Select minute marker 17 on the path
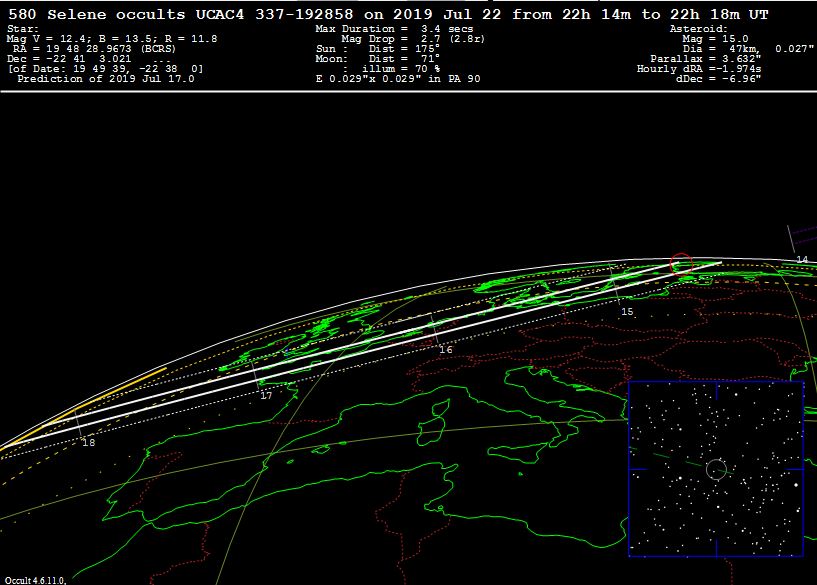817x585 pixels. (266, 396)
